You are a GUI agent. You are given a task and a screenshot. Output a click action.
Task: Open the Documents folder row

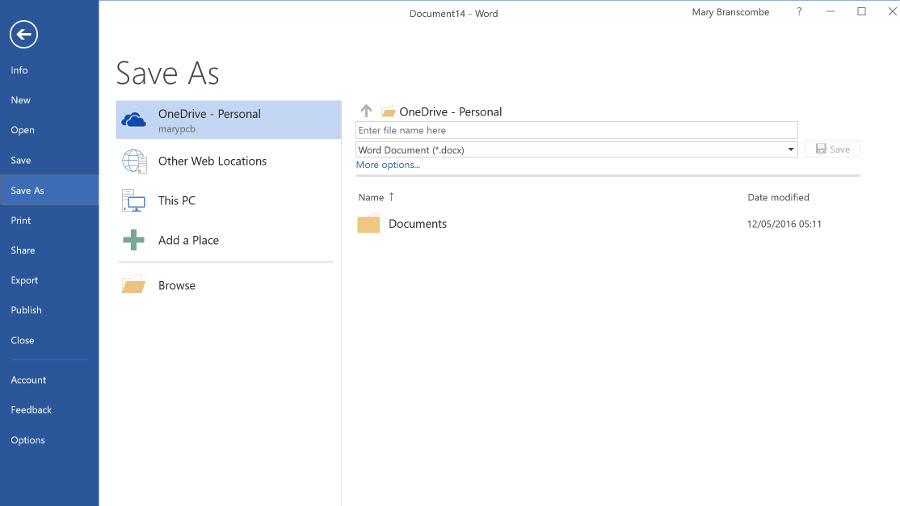(608, 224)
